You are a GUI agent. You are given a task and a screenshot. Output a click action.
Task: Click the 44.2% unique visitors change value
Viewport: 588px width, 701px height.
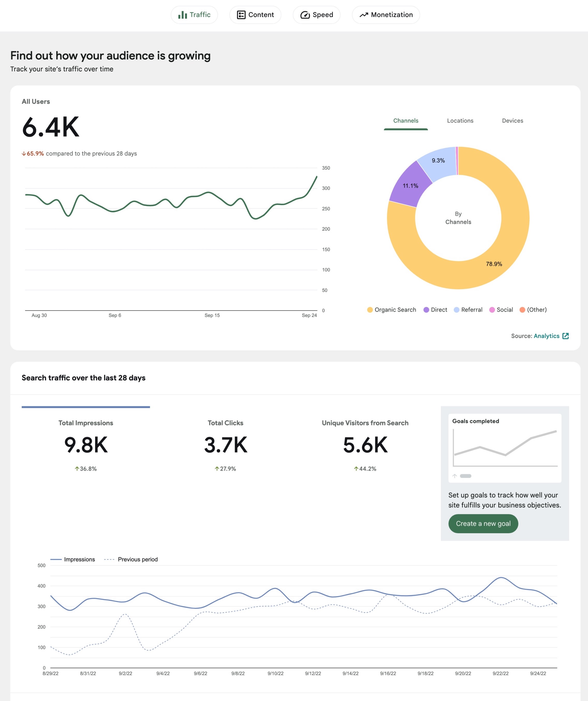(365, 469)
